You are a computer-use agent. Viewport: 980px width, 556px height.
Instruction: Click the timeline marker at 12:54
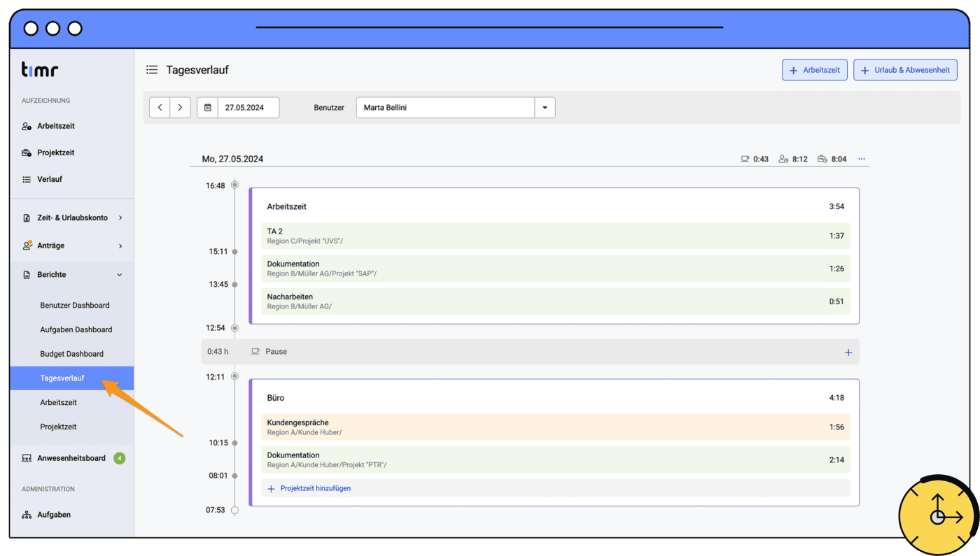[234, 327]
